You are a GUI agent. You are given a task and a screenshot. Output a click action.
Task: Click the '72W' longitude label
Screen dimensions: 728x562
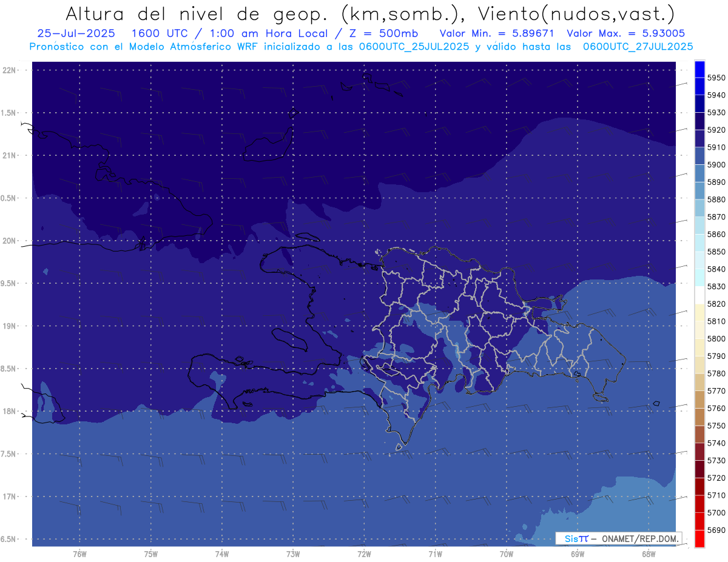click(364, 554)
